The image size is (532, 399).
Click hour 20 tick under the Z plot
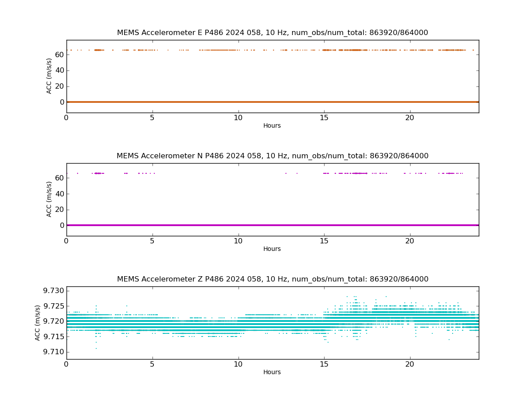click(410, 364)
